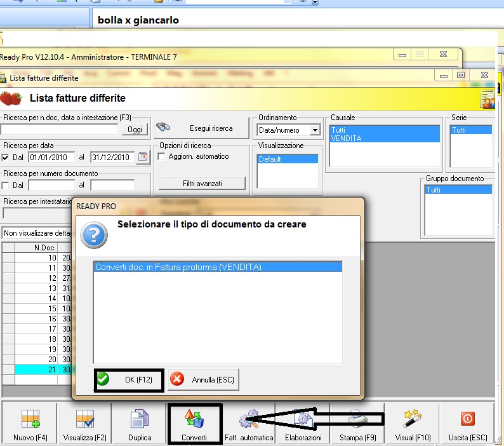Click the 'al' document number input
The width and height of the screenshot is (504, 446).
pyautogui.click(x=112, y=186)
